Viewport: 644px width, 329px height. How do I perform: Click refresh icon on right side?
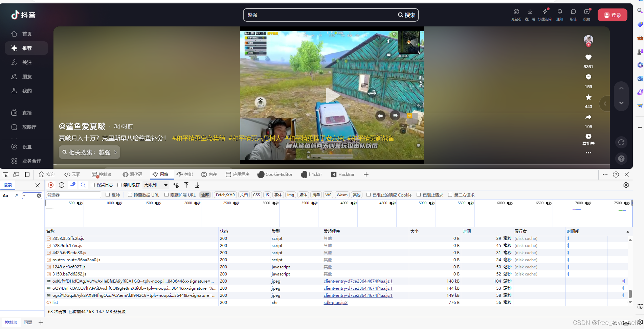coord(621,142)
